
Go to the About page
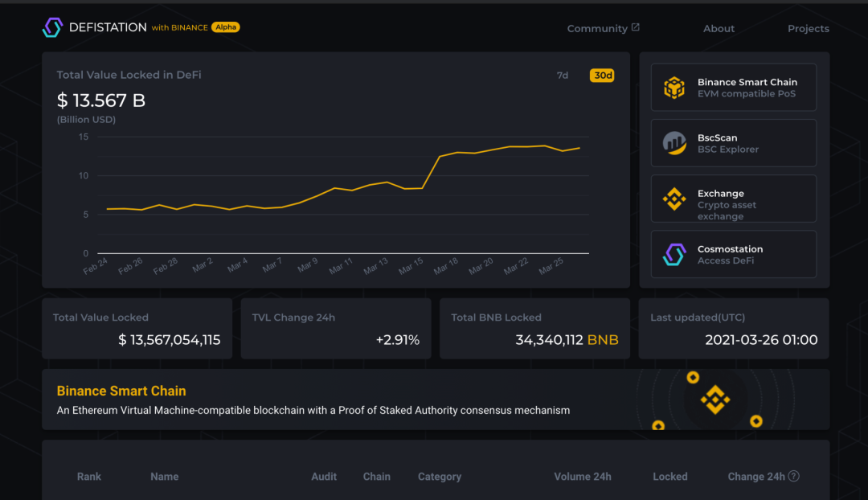tap(719, 28)
